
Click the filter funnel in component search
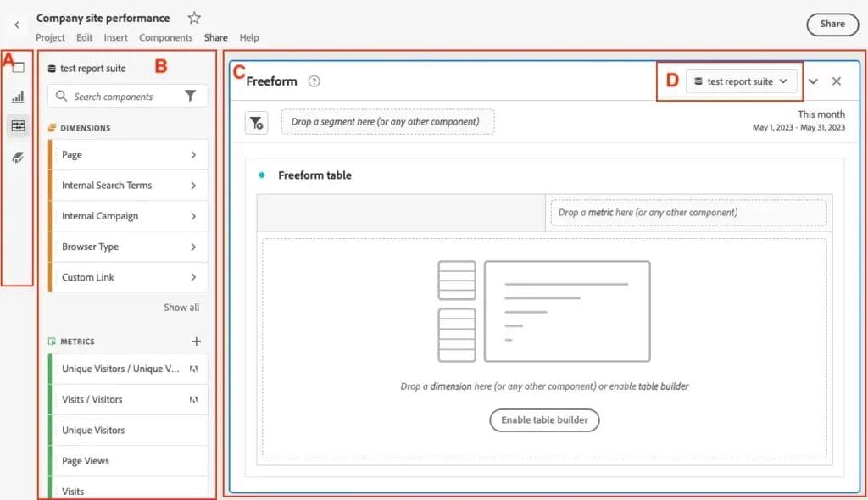coord(190,97)
